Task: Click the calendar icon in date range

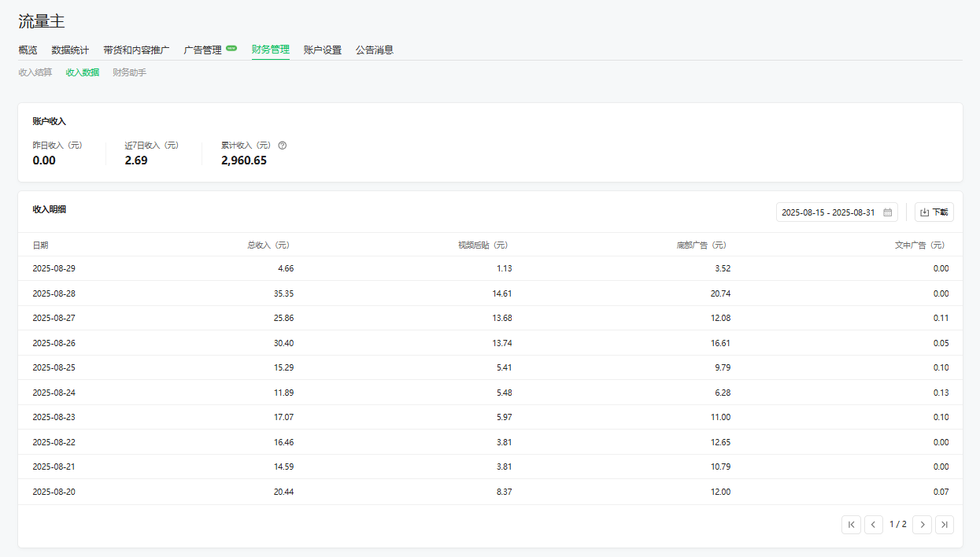Action: pyautogui.click(x=887, y=212)
